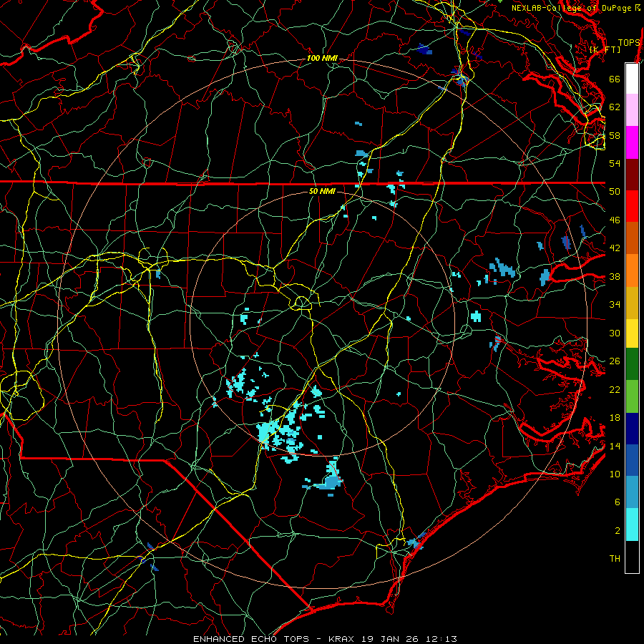Click the 18 legend value
This screenshot has height=644, width=644.
point(615,418)
